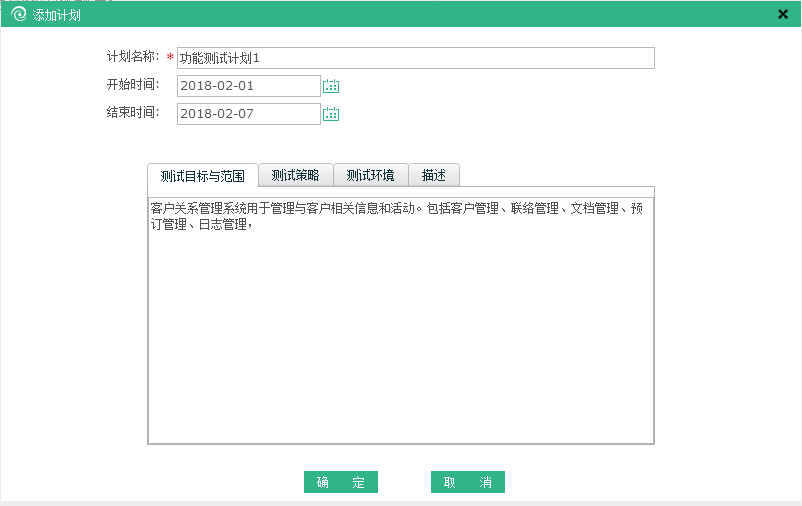The height and width of the screenshot is (506, 802).
Task: Click the spiral logo beside 添加计划
Action: (18, 14)
